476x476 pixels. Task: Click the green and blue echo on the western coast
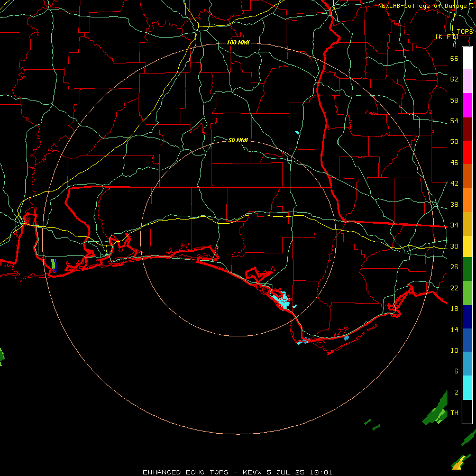click(x=54, y=266)
